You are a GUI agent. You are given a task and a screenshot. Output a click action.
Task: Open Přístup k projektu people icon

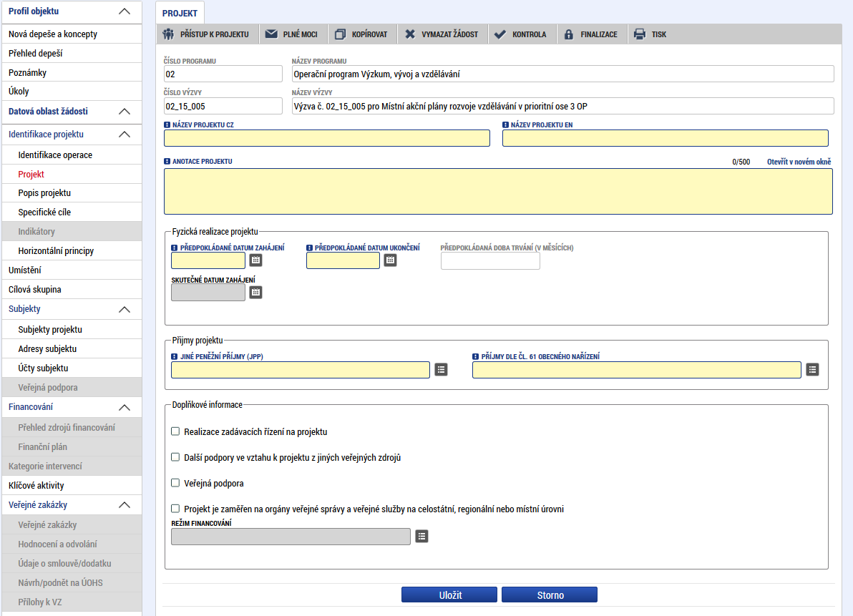click(x=169, y=34)
